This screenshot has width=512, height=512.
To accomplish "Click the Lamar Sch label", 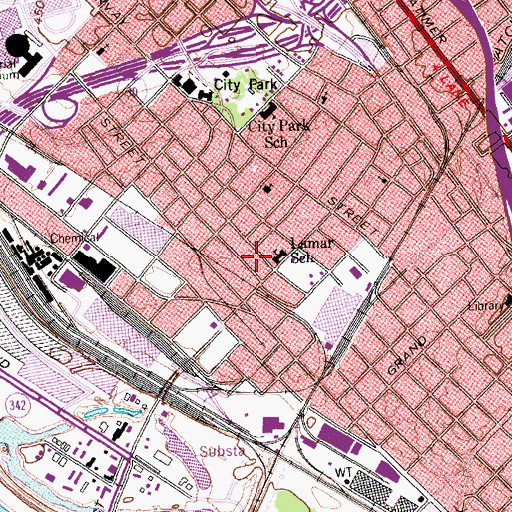I will [311, 250].
